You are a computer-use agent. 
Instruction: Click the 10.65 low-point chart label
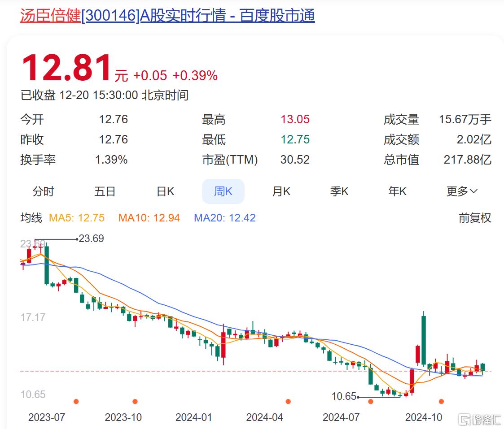pos(344,397)
